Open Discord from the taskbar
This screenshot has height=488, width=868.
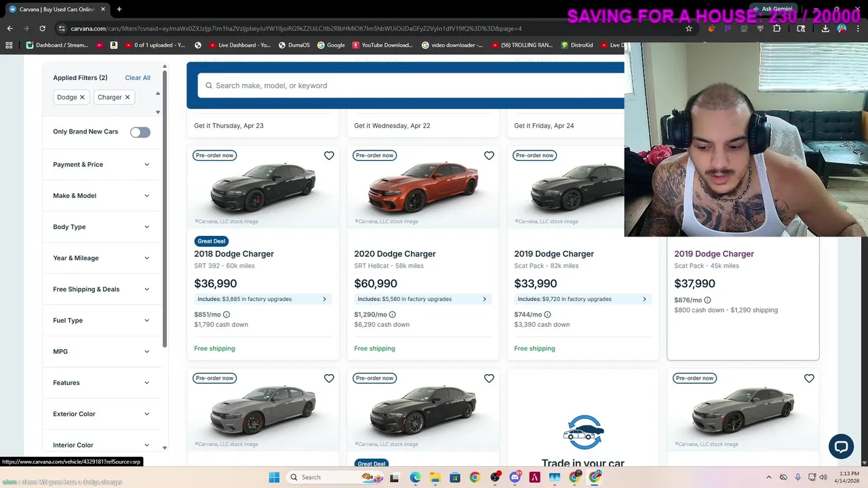[515, 477]
